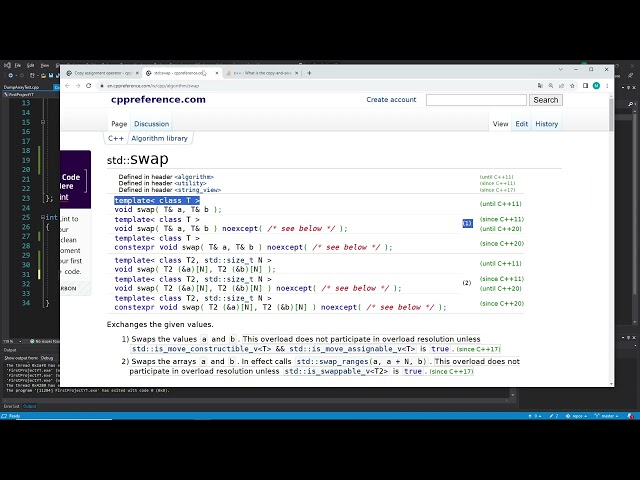Follow the <algorithm> header link
Image resolution: width=640 pixels, height=480 pixels.
(194, 177)
